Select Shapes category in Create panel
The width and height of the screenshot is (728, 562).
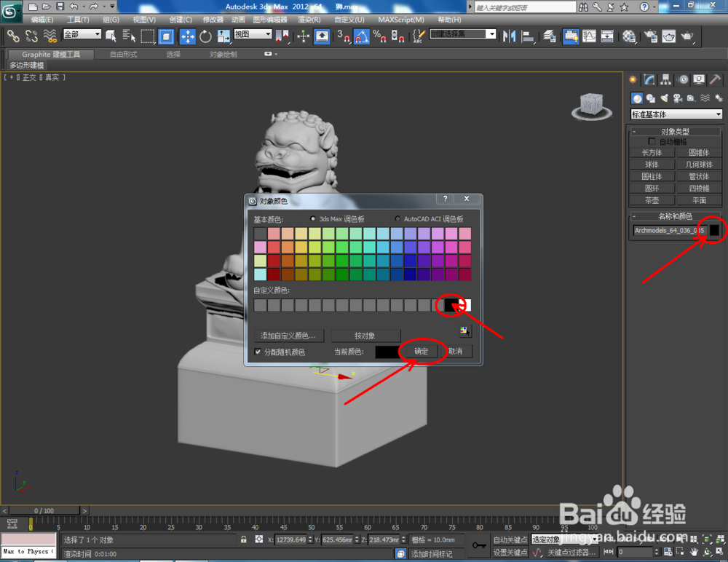point(650,98)
